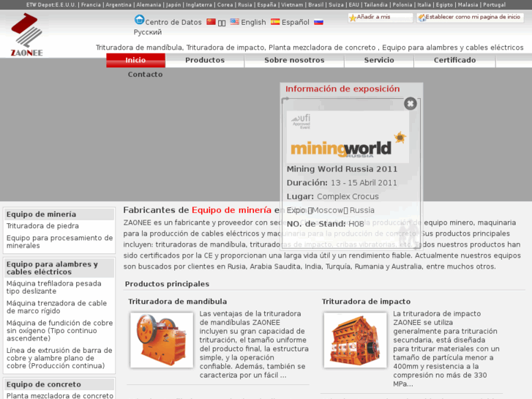The width and height of the screenshot is (532, 399).
Task: Open Equipo de minería sidebar heading
Action: (x=42, y=215)
